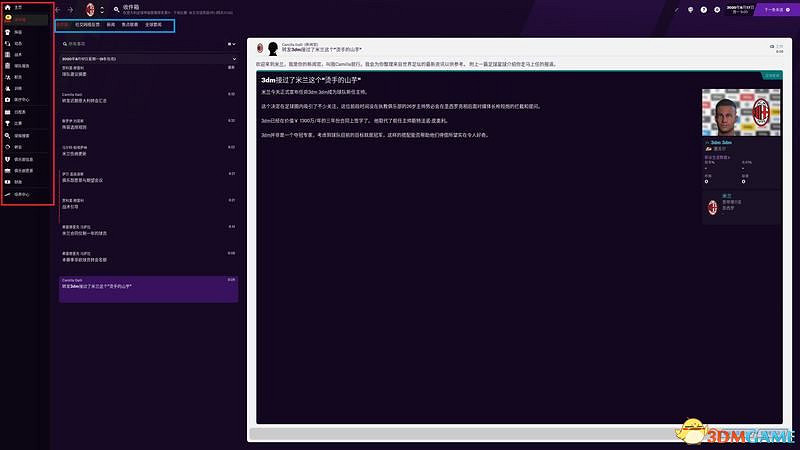Collapse the inbox date group header

point(233,60)
